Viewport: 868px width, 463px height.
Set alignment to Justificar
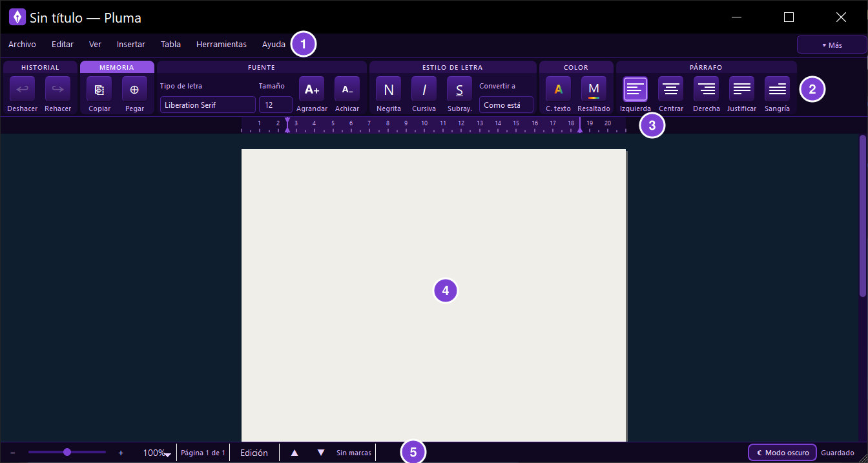pyautogui.click(x=741, y=89)
